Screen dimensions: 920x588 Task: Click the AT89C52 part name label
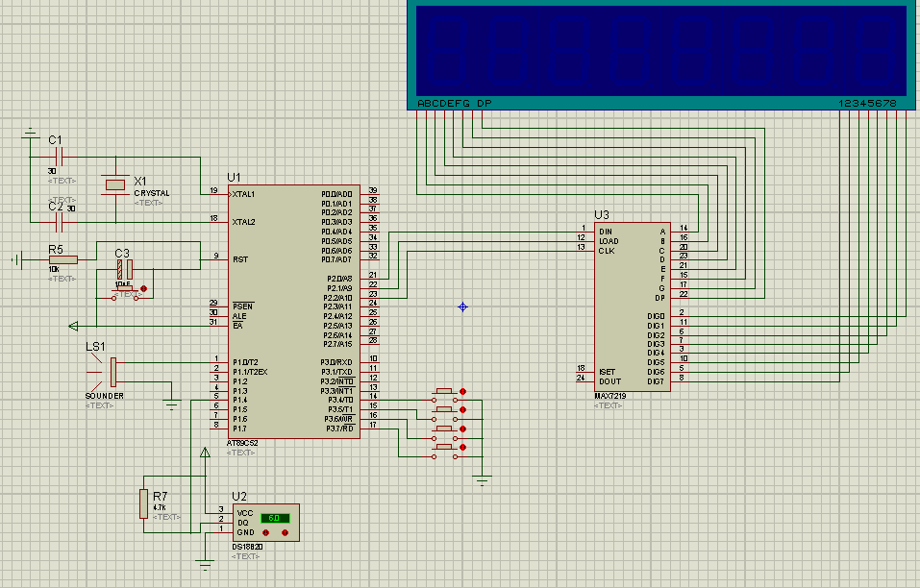pos(242,443)
